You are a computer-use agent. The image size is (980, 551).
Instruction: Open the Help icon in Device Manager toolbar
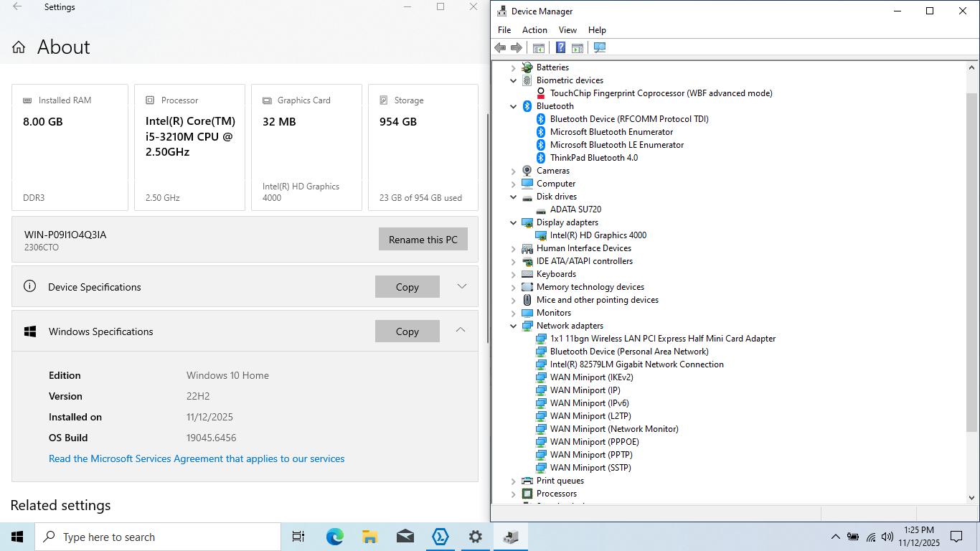pyautogui.click(x=560, y=48)
